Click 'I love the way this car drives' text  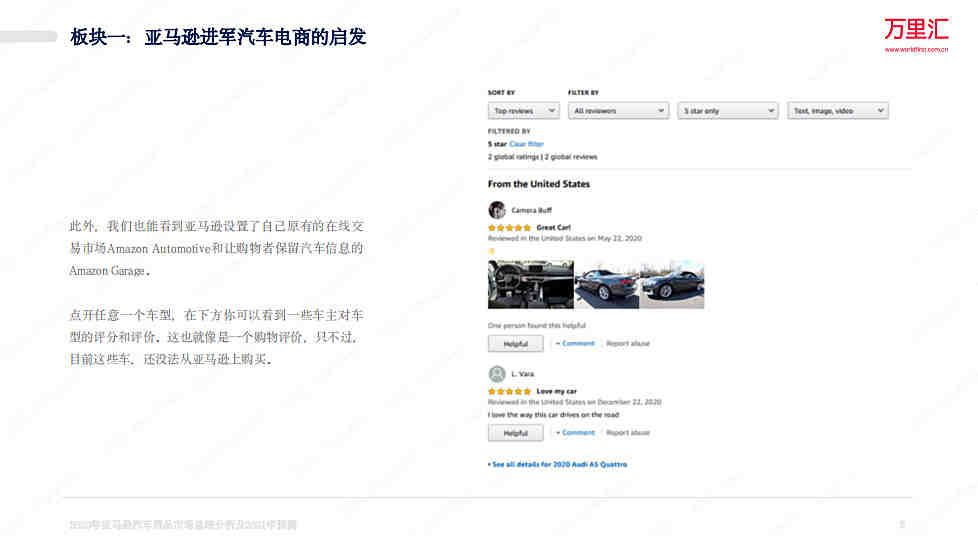[553, 414]
